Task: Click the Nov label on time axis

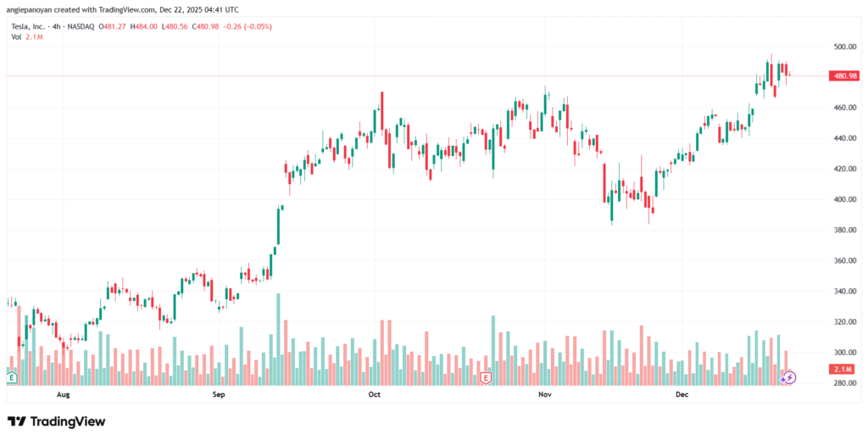Action: coord(545,394)
